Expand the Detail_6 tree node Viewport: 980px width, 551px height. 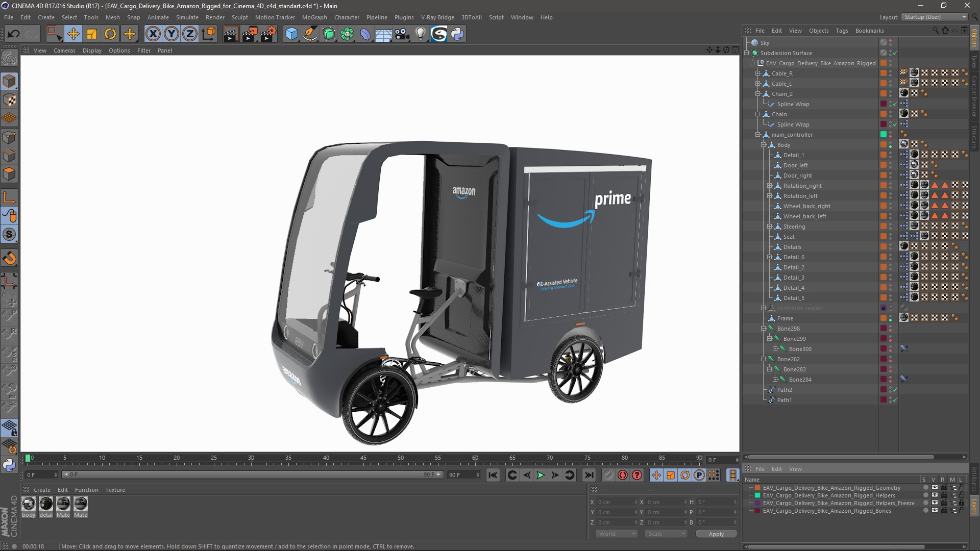tap(770, 257)
